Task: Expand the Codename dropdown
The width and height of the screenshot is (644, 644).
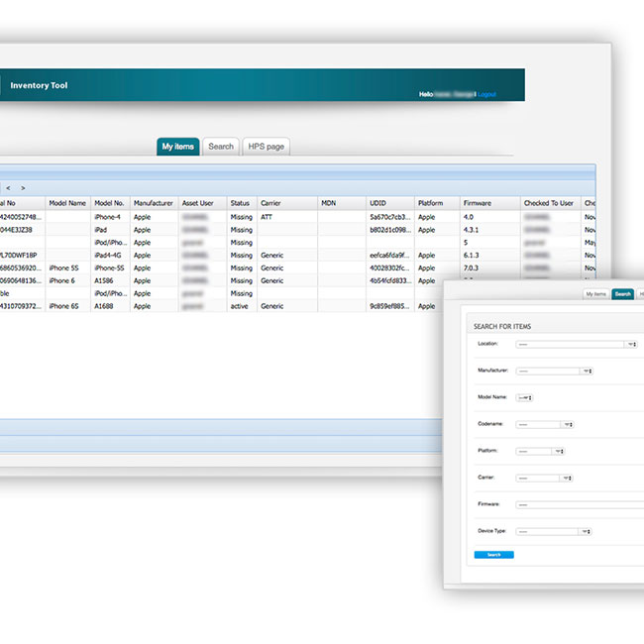Action: (544, 424)
